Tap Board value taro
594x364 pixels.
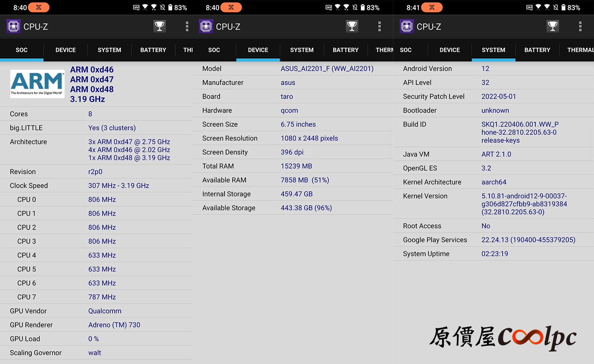click(x=287, y=97)
